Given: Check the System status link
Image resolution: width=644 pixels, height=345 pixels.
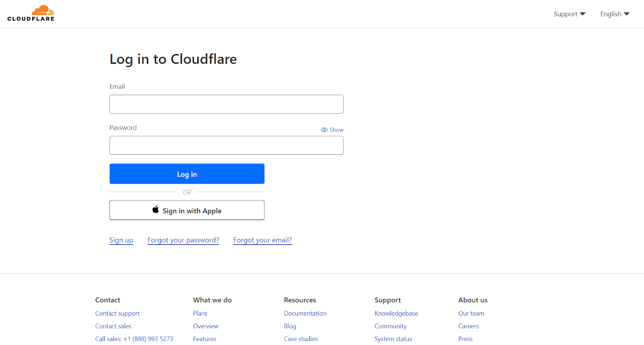Looking at the screenshot, I should coord(394,339).
